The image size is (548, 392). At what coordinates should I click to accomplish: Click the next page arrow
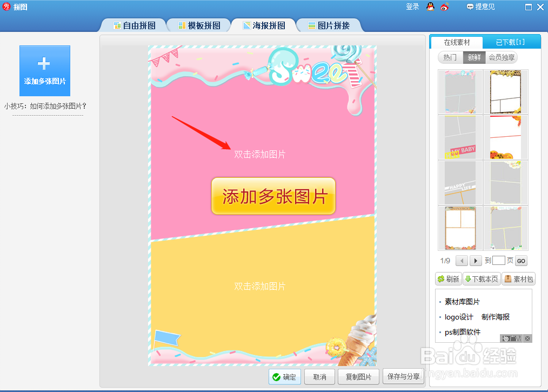[475, 260]
